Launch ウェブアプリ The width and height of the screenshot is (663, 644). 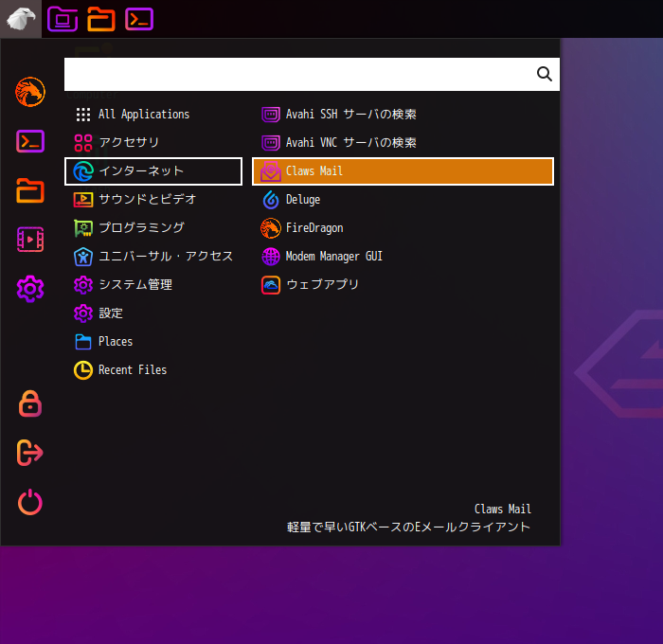403,284
